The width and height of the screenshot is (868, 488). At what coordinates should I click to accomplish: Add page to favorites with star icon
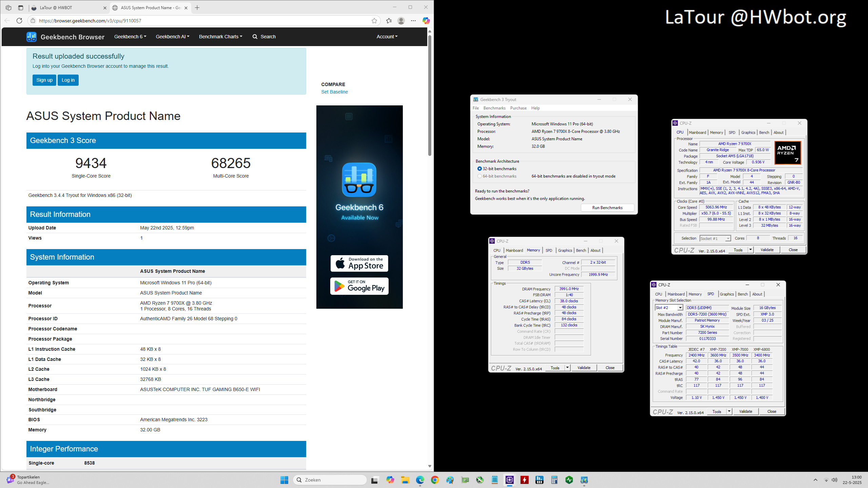point(374,21)
